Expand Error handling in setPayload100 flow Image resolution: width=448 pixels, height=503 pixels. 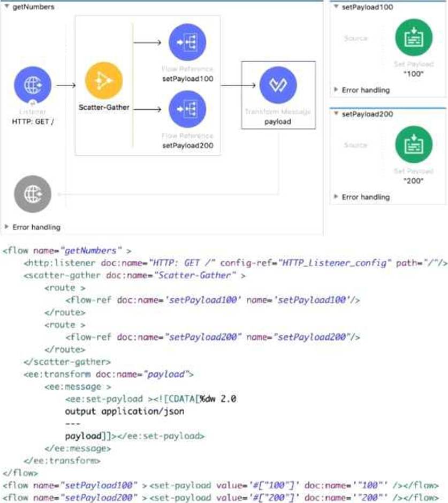336,90
